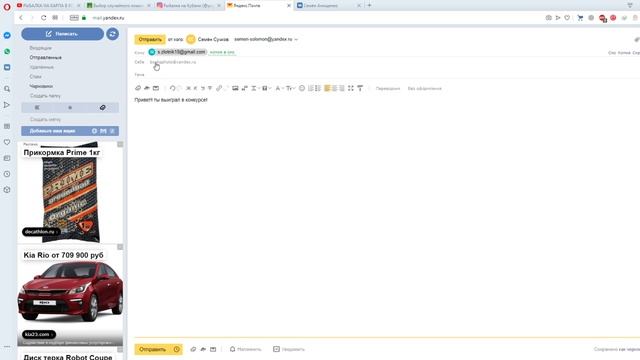Open the Черновики folder

pyautogui.click(x=41, y=86)
